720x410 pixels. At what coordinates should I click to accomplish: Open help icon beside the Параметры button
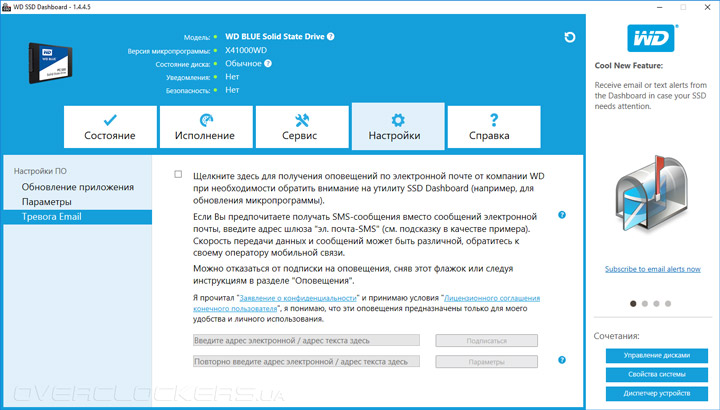pos(562,360)
